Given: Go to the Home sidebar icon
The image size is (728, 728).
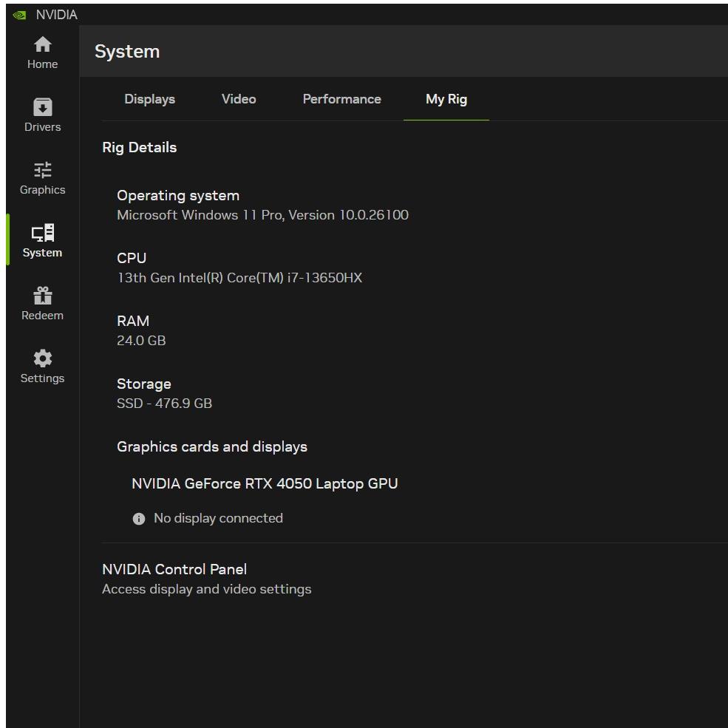Looking at the screenshot, I should tap(43, 46).
